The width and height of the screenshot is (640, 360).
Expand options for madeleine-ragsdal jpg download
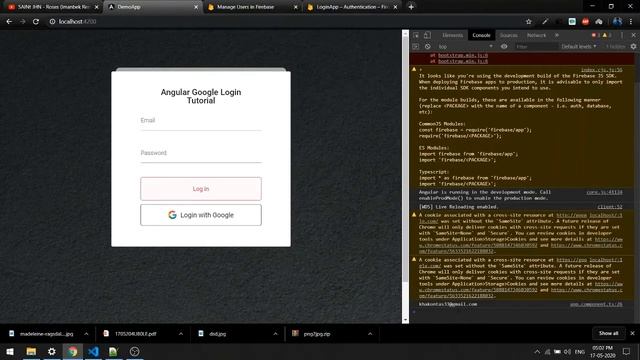pos(86,334)
